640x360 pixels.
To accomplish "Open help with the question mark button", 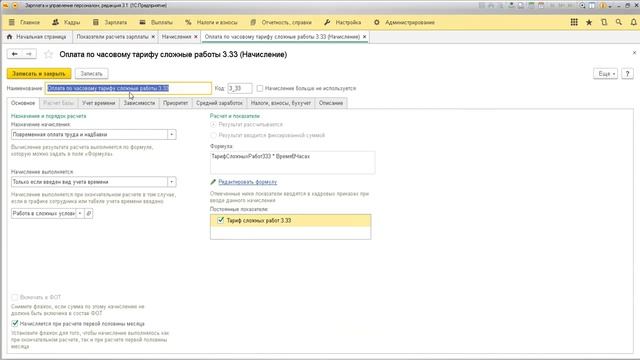I will click(x=627, y=74).
